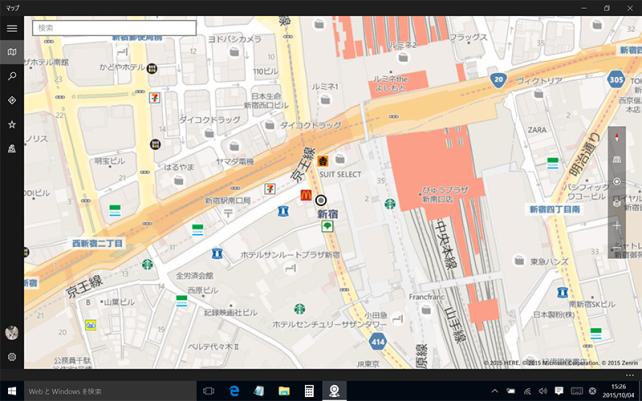
Task: Show my location on the map
Action: point(617,182)
